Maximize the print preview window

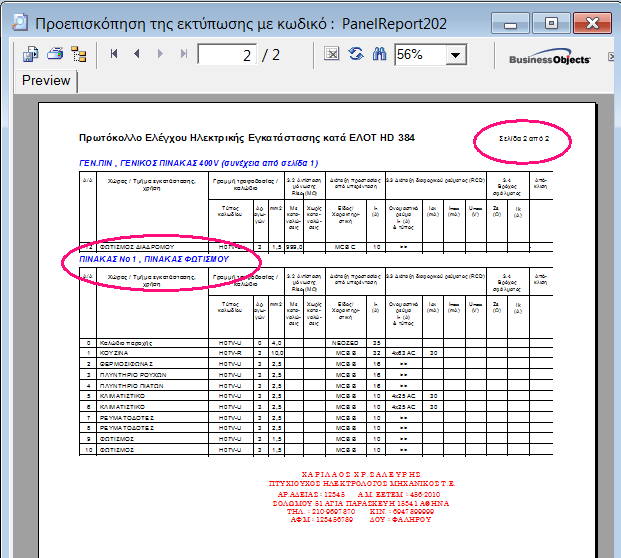coord(549,20)
